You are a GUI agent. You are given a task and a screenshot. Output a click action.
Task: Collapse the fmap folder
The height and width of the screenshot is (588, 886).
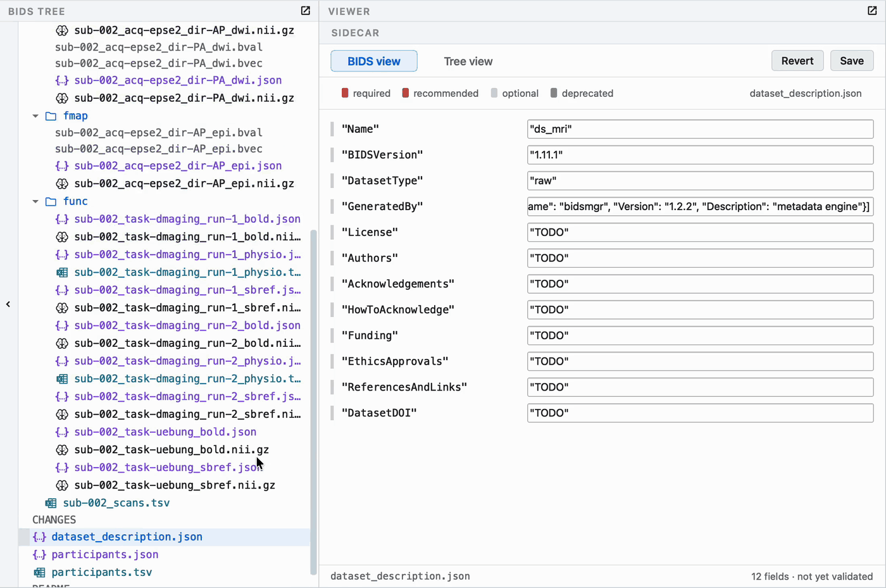35,116
